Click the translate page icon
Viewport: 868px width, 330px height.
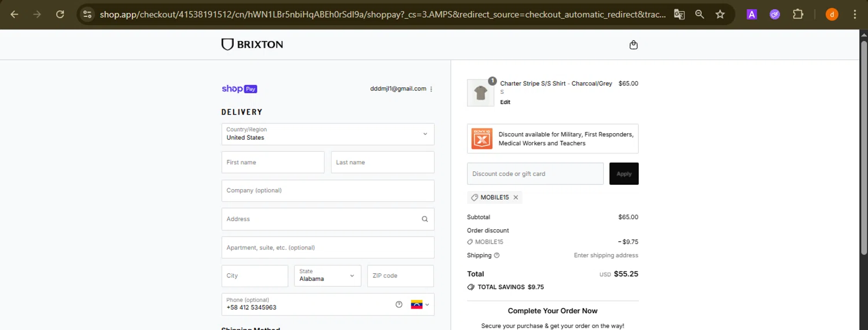679,14
